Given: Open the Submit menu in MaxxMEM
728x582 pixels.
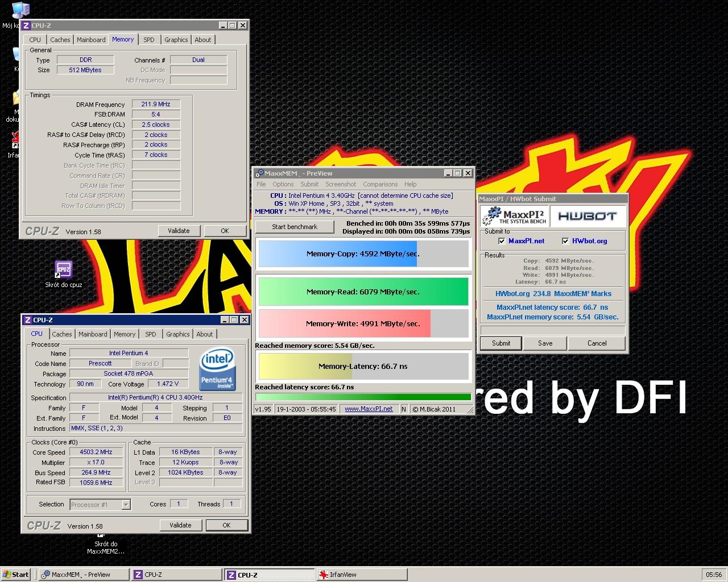Looking at the screenshot, I should 309,184.
